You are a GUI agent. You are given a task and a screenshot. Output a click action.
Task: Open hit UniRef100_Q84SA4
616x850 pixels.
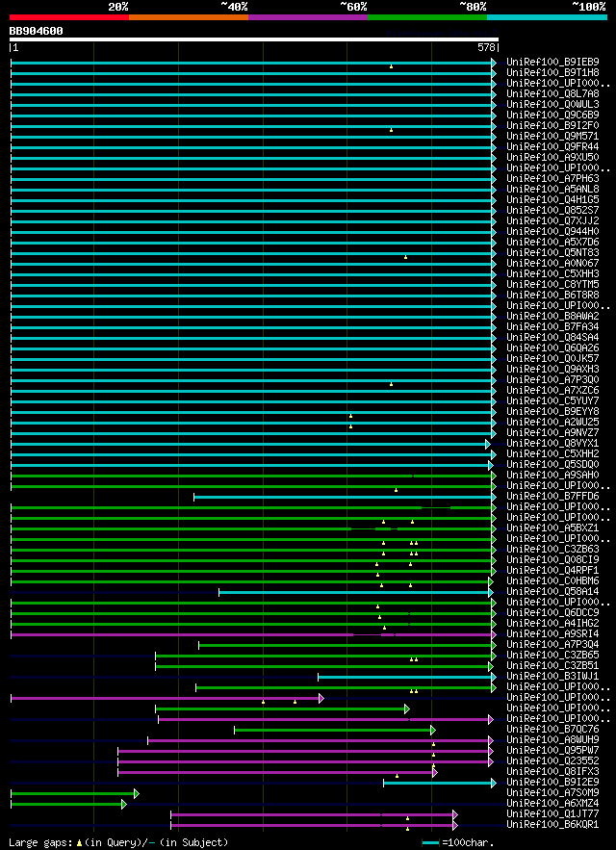[552, 337]
